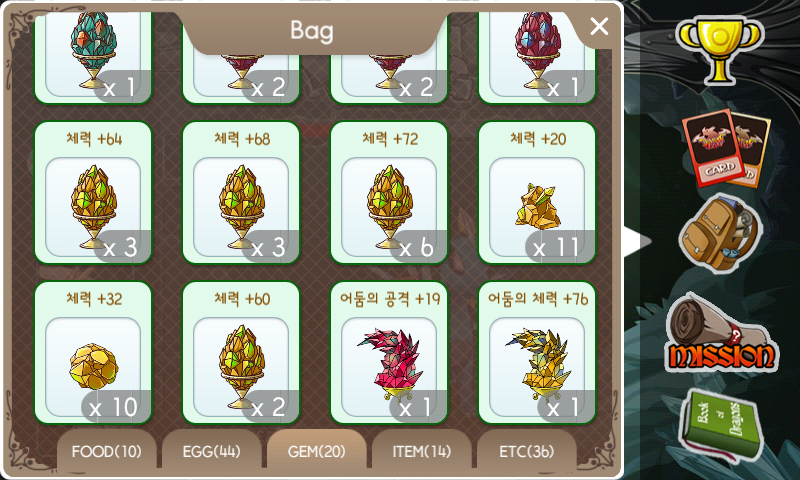
Task: Pick the 체력 +20 gold nugget gem
Action: click(x=537, y=193)
